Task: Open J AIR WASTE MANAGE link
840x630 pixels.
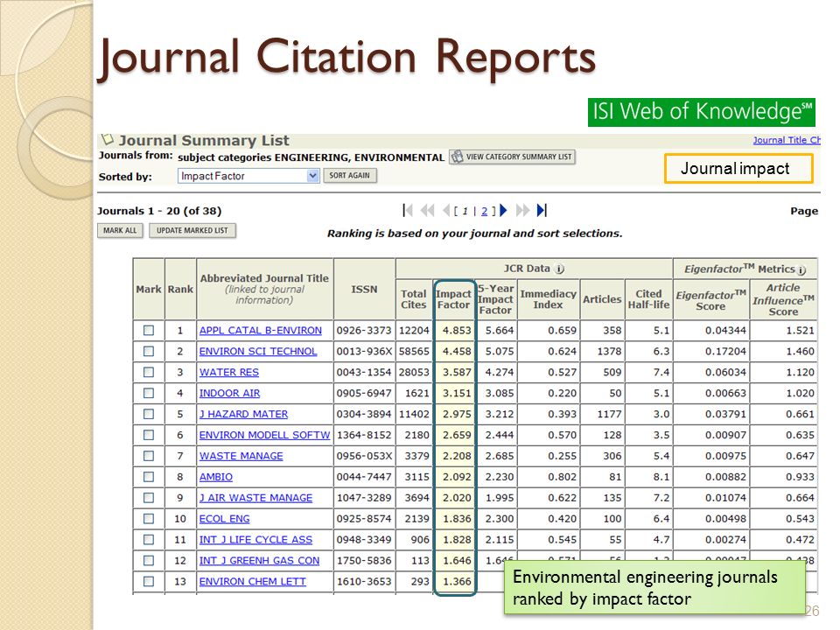Action: [x=256, y=498]
